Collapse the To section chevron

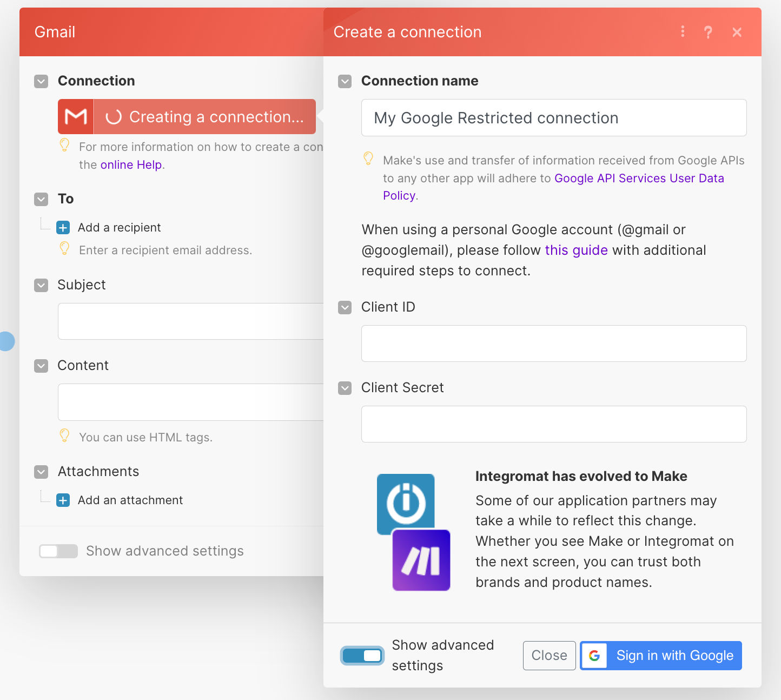click(41, 200)
